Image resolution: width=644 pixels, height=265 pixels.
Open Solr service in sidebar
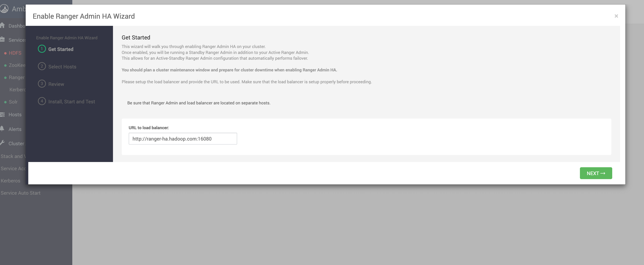[x=13, y=102]
